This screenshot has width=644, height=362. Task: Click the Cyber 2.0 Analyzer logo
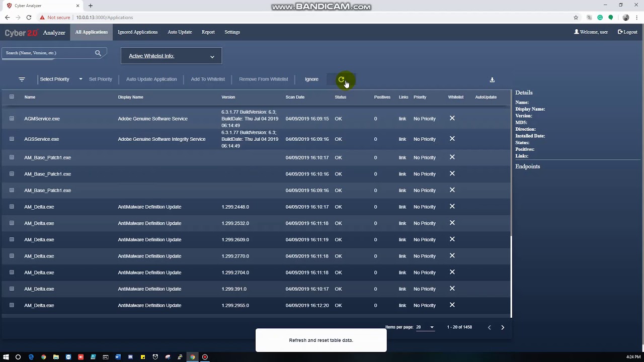pyautogui.click(x=35, y=33)
